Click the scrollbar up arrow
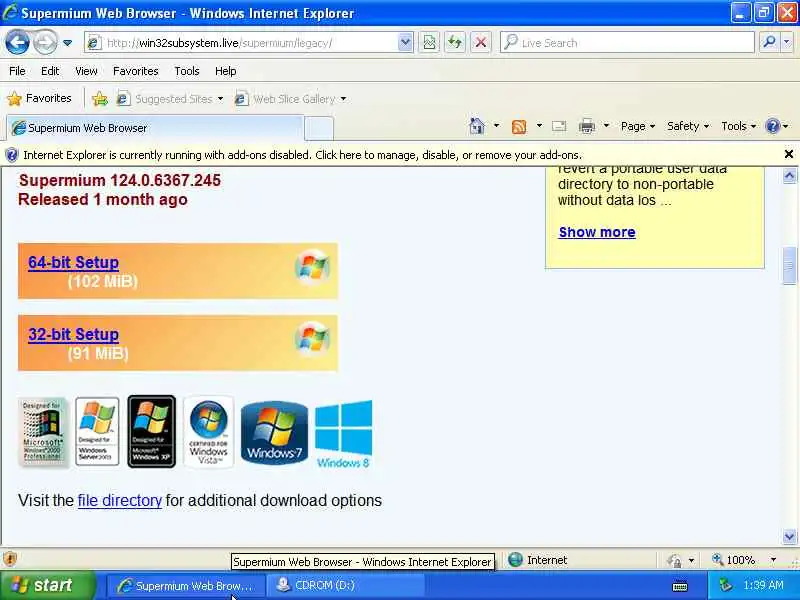Viewport: 800px width, 600px height. pos(789,176)
